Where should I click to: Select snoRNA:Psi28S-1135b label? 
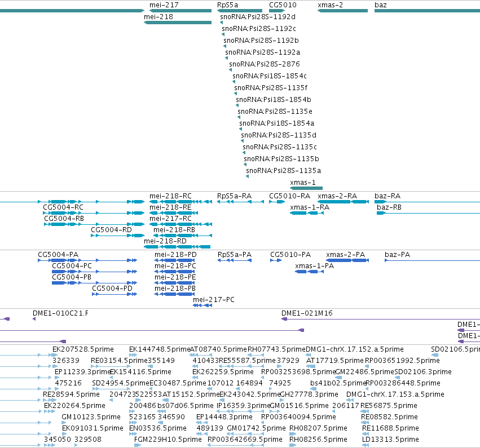(281, 159)
